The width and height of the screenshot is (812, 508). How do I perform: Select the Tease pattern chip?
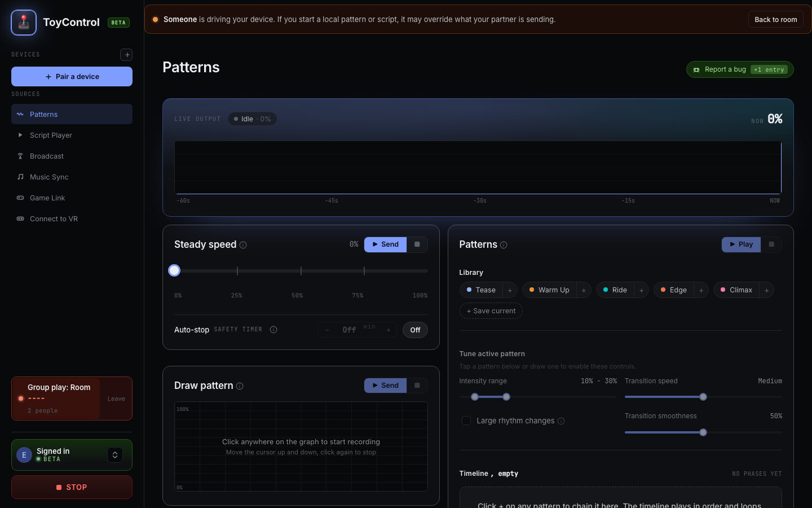(x=481, y=290)
